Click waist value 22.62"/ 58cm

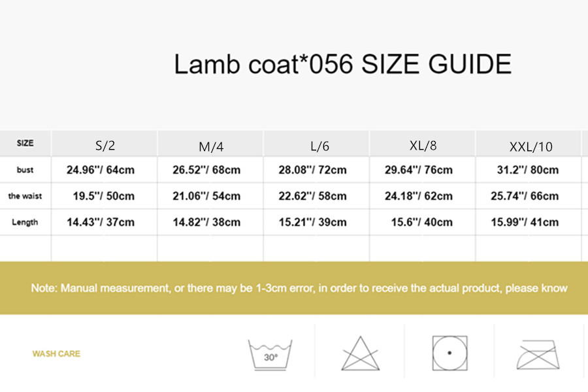(313, 196)
